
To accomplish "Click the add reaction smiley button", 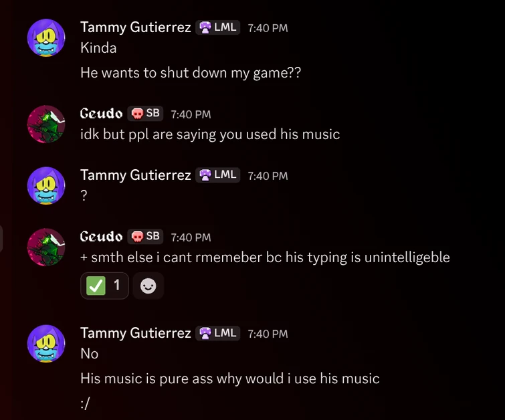I will pos(148,286).
